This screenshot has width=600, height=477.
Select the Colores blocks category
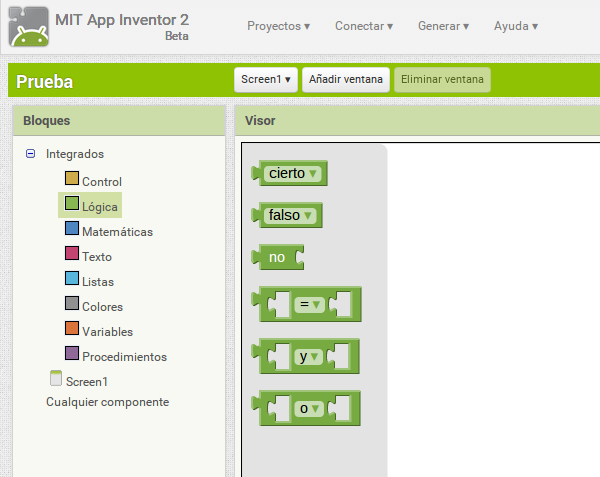click(x=102, y=307)
